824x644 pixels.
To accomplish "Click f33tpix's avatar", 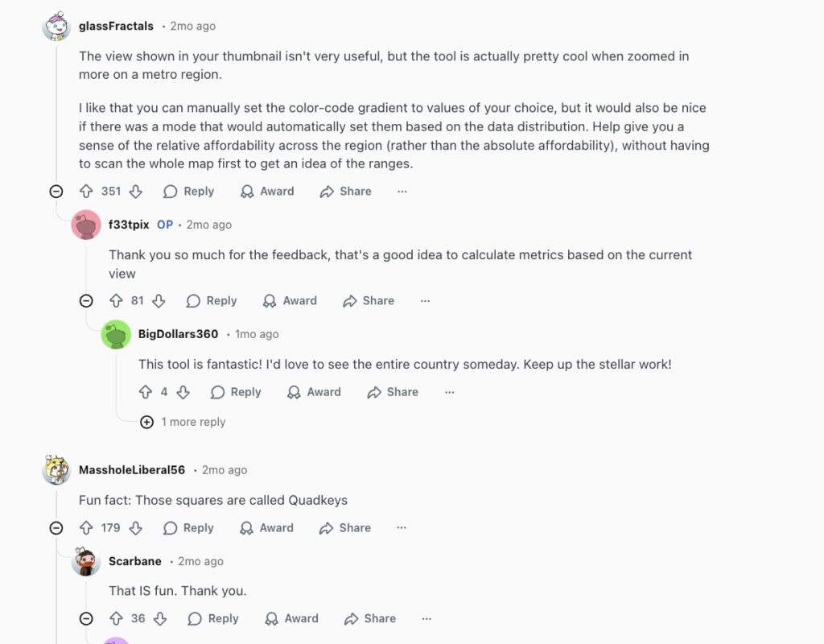I will 85,225.
